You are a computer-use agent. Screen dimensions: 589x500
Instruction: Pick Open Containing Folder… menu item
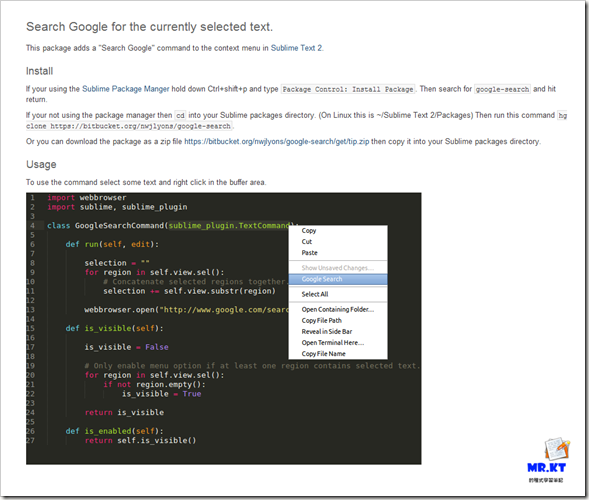click(338, 310)
